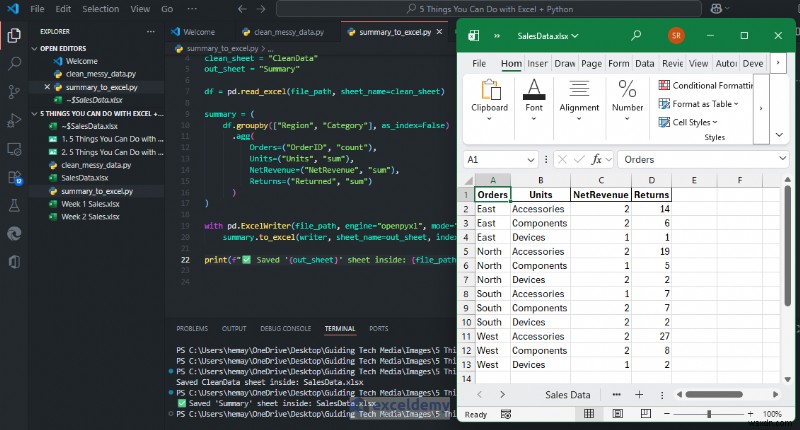The image size is (800, 430).
Task: Click the Copilot icon in VS Code title bar
Action: (x=716, y=9)
